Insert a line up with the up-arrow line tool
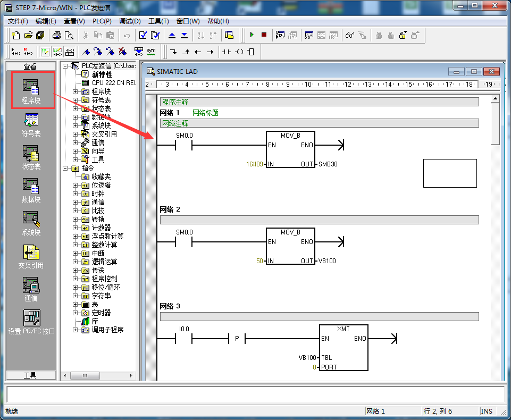 click(x=186, y=52)
